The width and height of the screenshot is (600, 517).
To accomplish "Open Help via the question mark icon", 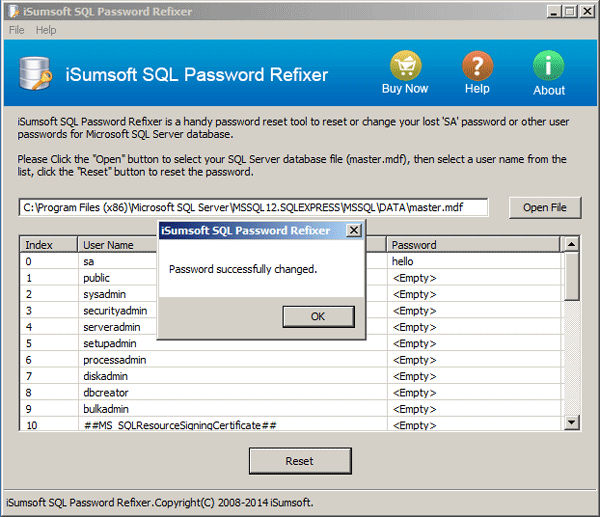I will 477,65.
